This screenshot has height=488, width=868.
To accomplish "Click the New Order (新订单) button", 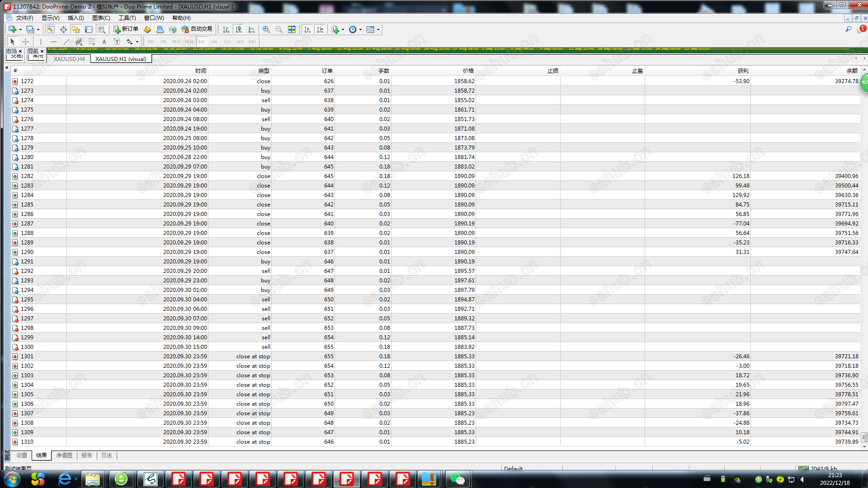I will click(x=126, y=29).
